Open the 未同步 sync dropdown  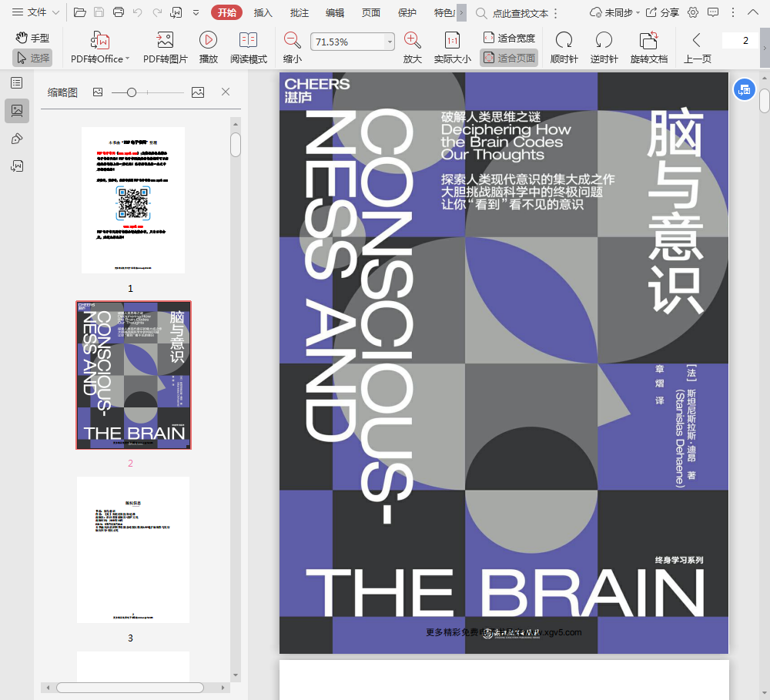(x=614, y=13)
